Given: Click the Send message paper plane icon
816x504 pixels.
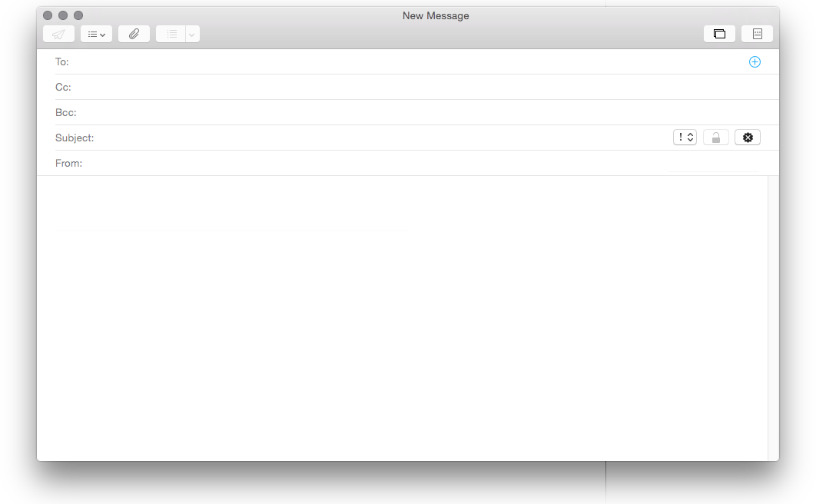Looking at the screenshot, I should tap(59, 35).
